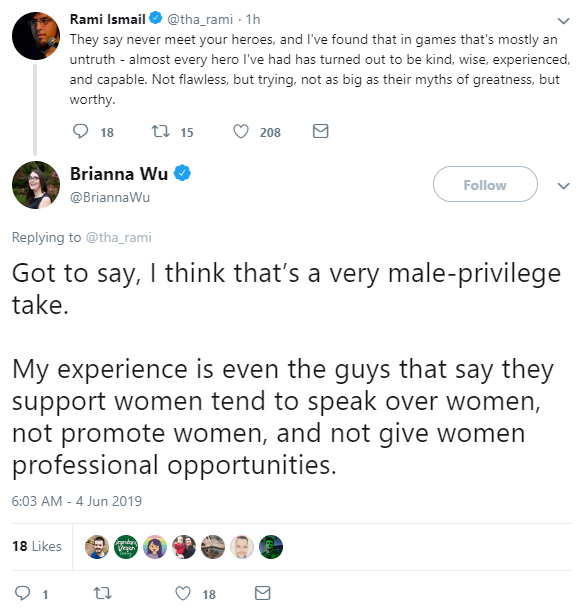Open the dropdown chevron on Rami Ismail's tweet
The height and width of the screenshot is (613, 583).
(x=563, y=21)
